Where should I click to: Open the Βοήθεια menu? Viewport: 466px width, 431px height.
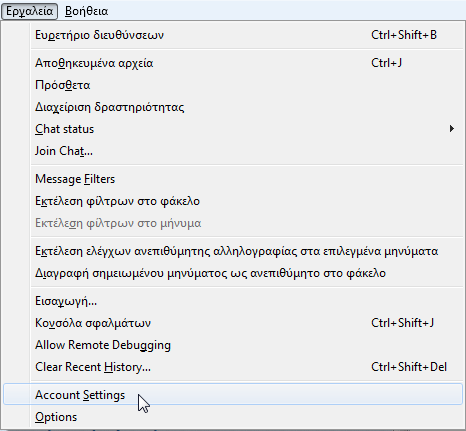pyautogui.click(x=86, y=11)
